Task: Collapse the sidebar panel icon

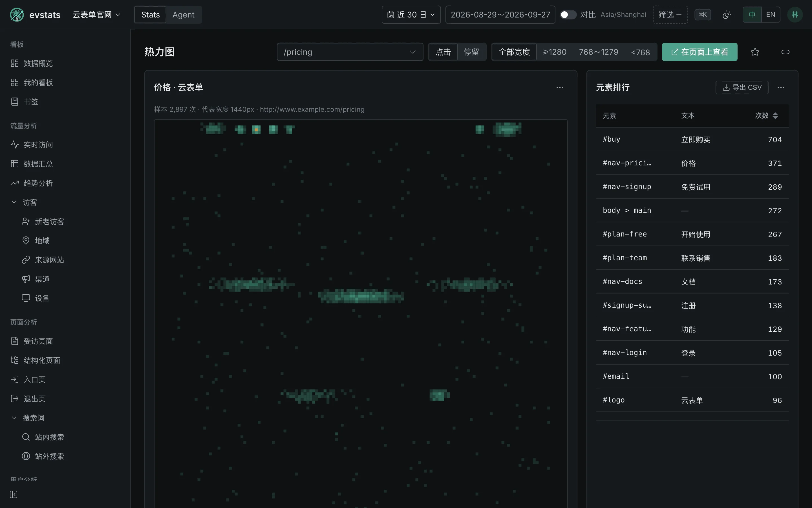Action: [x=14, y=494]
